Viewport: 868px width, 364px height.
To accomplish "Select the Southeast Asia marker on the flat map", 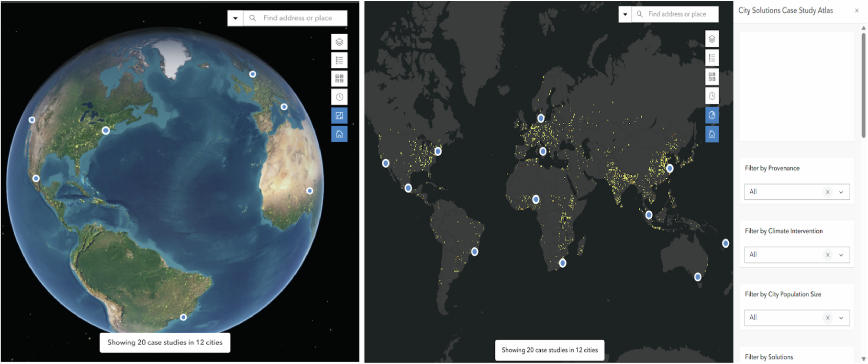I will 649,215.
